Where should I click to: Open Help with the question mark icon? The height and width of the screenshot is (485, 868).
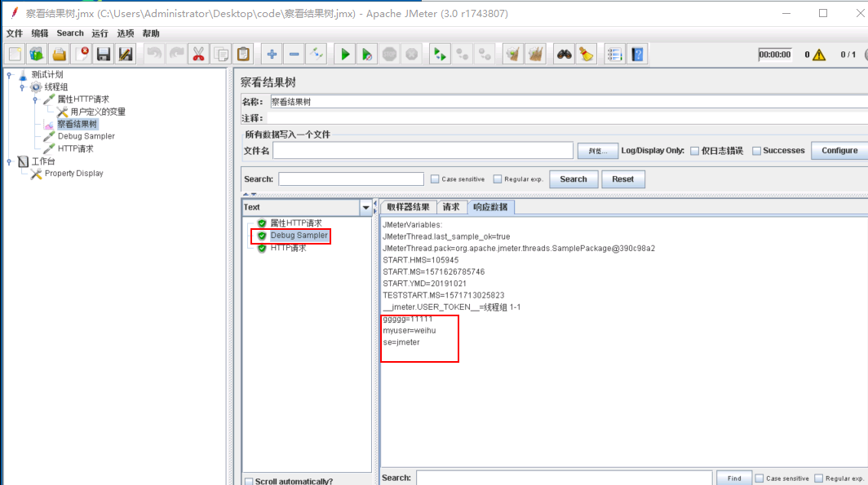tap(637, 54)
